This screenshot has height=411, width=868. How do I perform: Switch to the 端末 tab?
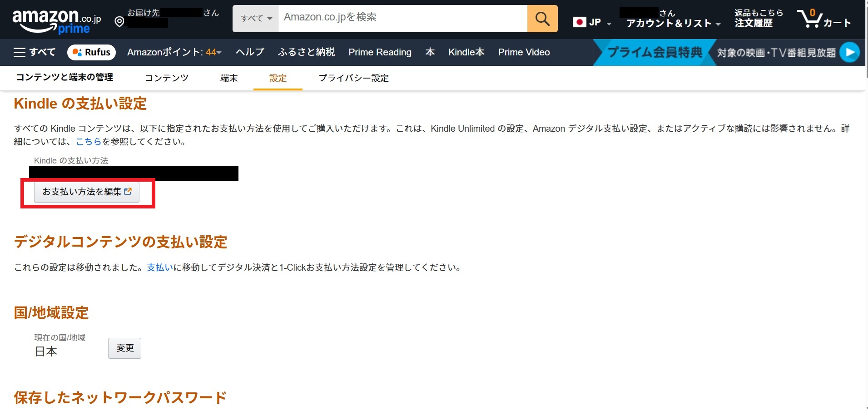(x=229, y=78)
